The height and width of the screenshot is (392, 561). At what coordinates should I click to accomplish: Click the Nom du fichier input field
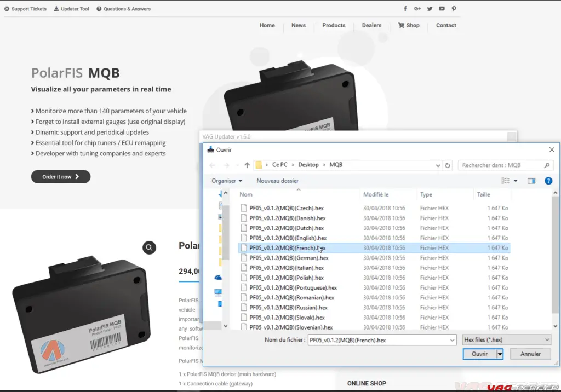coord(379,340)
